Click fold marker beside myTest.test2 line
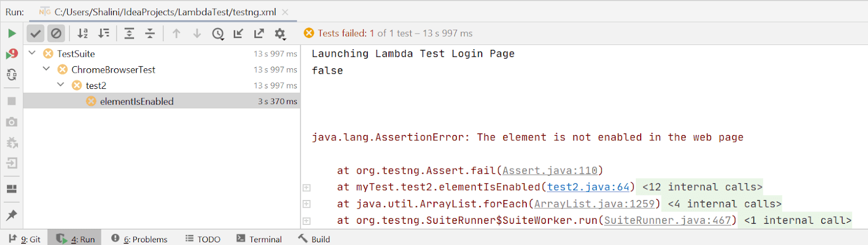Image resolution: width=868 pixels, height=245 pixels. (307, 188)
